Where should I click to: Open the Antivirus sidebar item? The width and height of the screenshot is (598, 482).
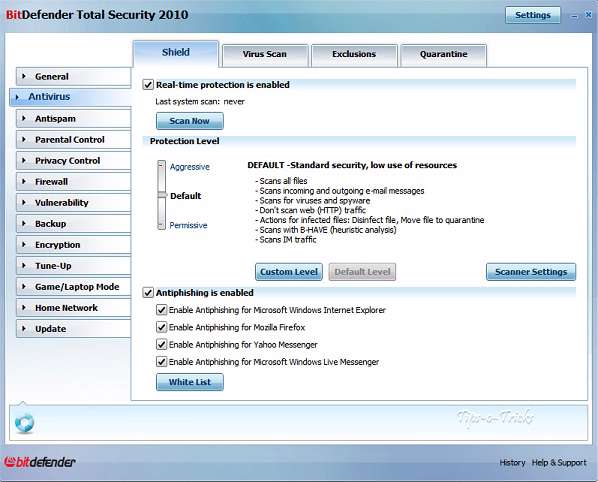click(70, 97)
